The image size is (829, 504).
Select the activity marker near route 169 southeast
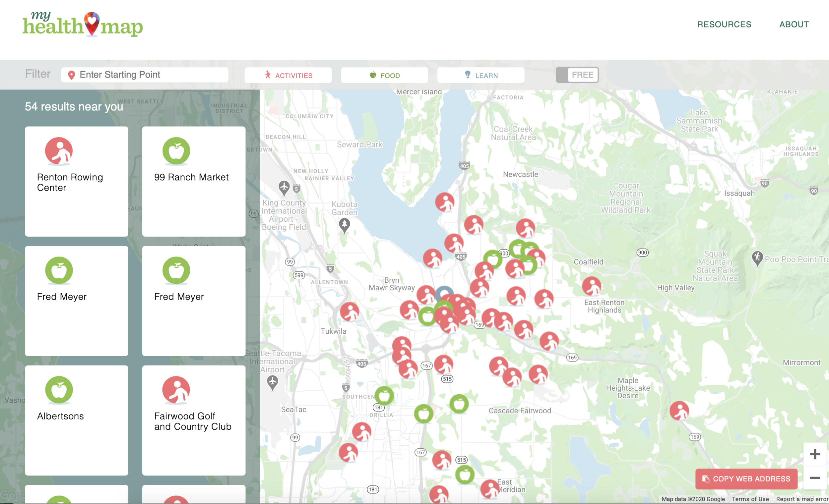tap(679, 411)
